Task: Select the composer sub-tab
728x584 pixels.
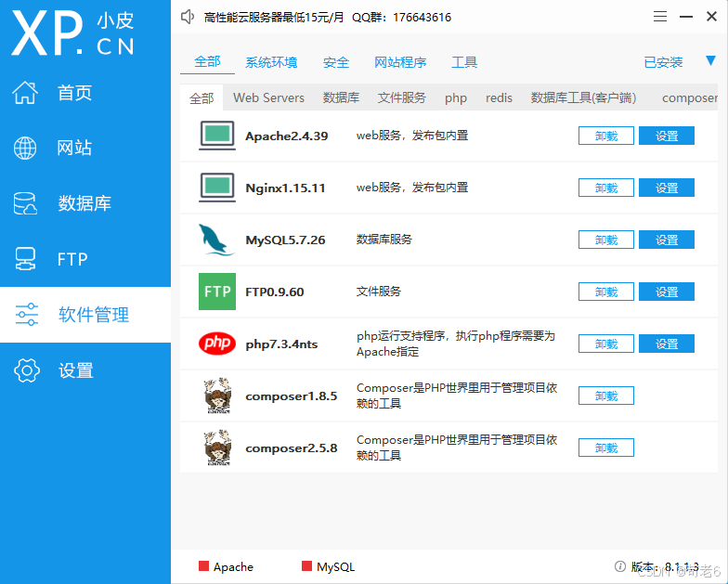Action: point(689,98)
